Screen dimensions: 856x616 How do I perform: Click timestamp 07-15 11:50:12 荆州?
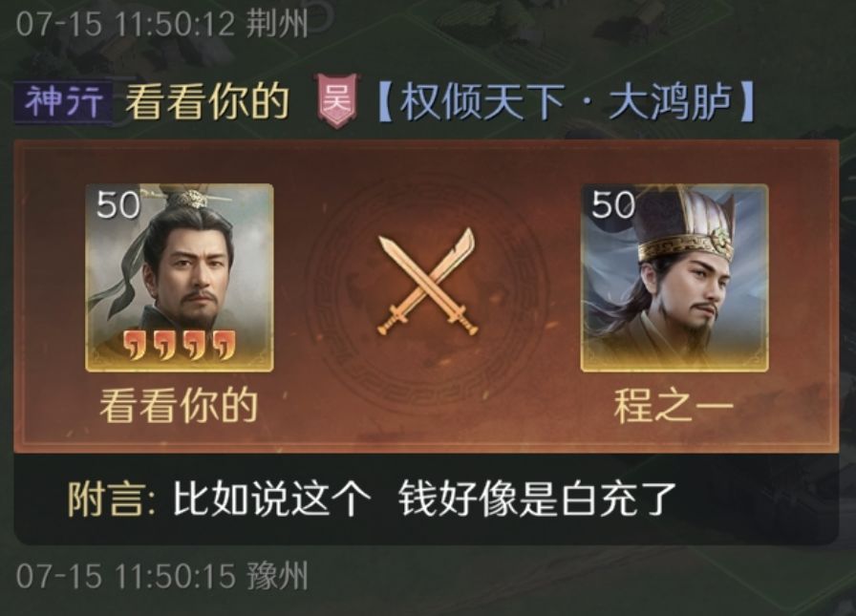click(x=162, y=24)
